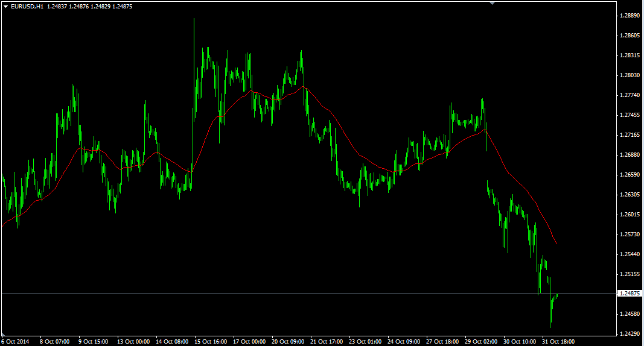644x346 pixels.
Task: Click price level 1.28315 on the scale
Action: 630,55
